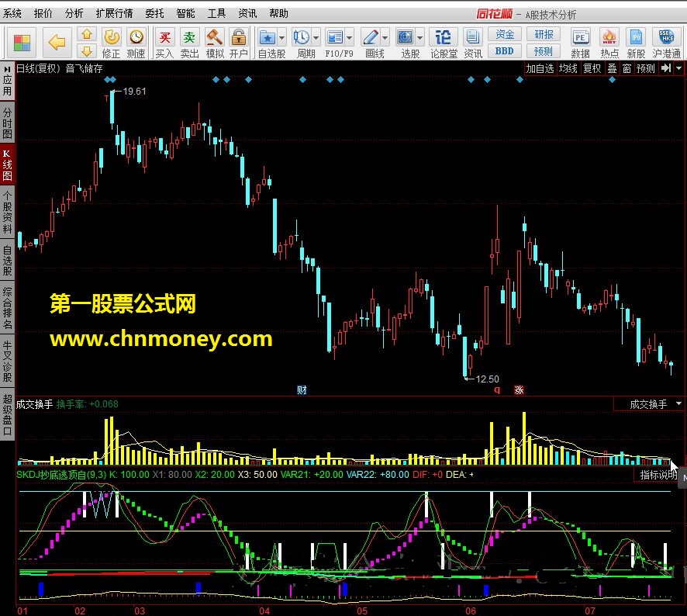This screenshot has height=616, width=687.
Task: Click the 研报 button
Action: coord(544,34)
